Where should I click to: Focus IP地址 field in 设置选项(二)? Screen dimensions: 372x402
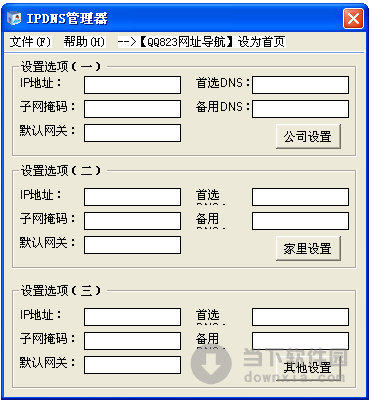133,197
